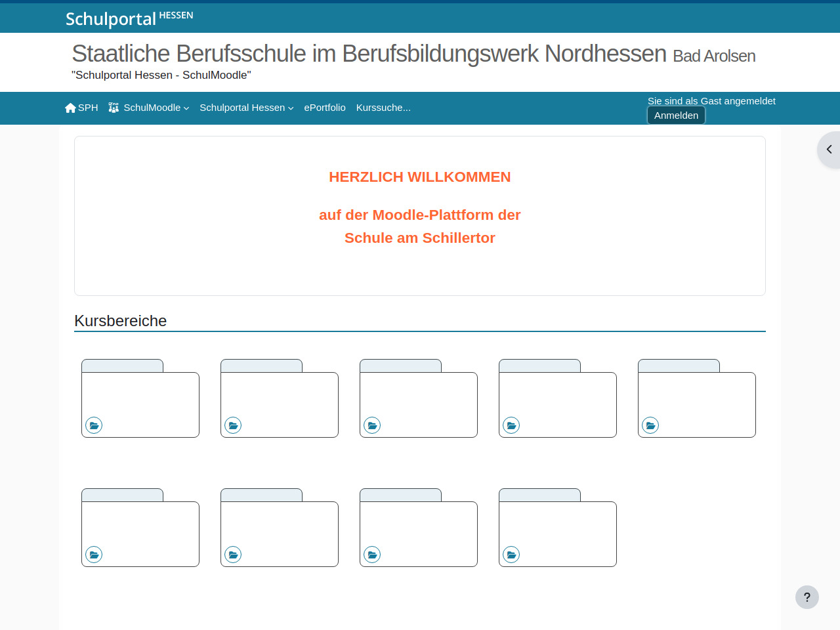
Task: Open folder icon of fifth top-row course area
Action: point(650,425)
